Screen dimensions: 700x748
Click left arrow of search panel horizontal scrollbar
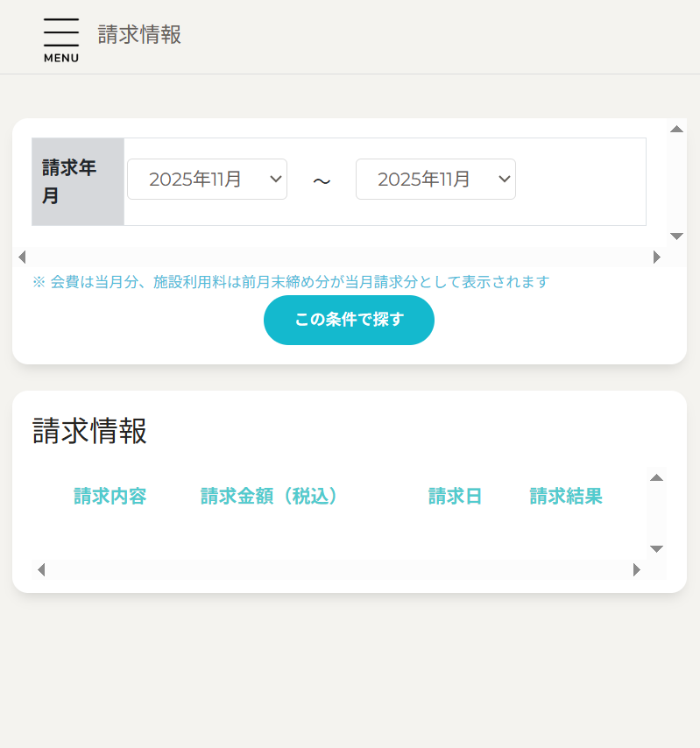[x=22, y=257]
